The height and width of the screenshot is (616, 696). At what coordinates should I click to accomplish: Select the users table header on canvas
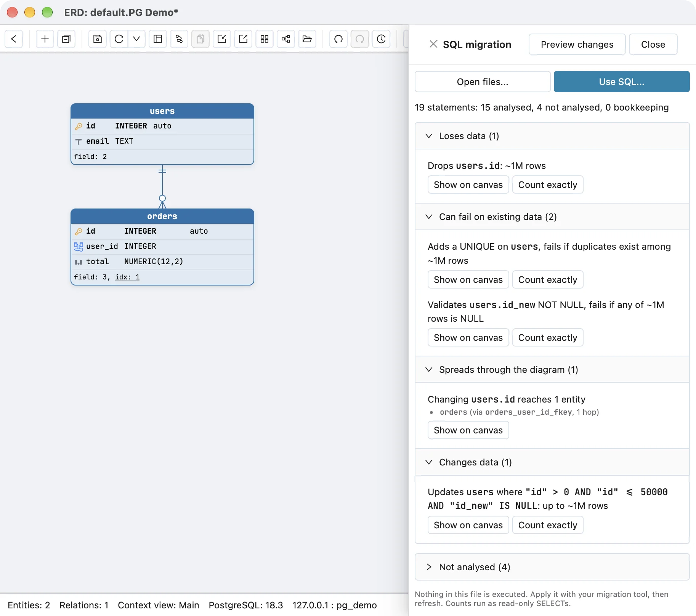pos(162,111)
